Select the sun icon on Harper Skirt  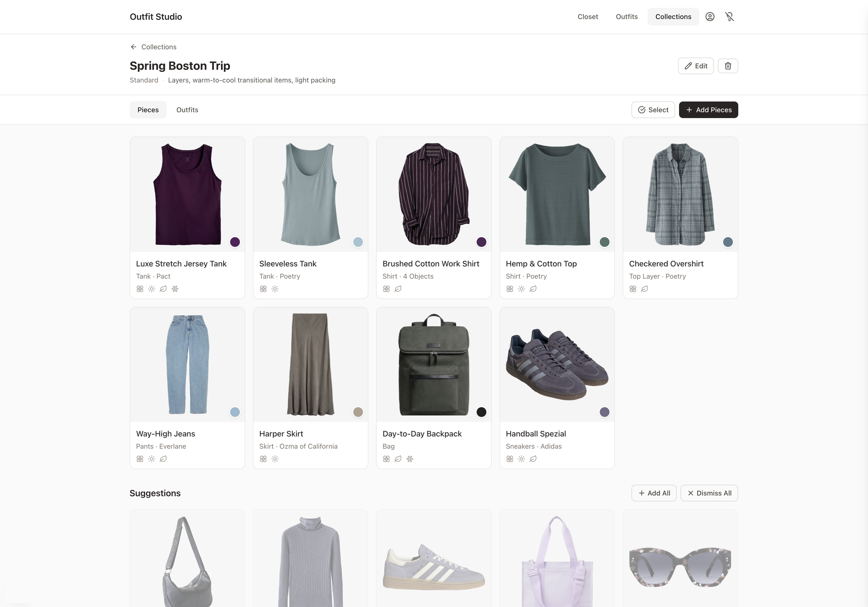[x=275, y=459]
